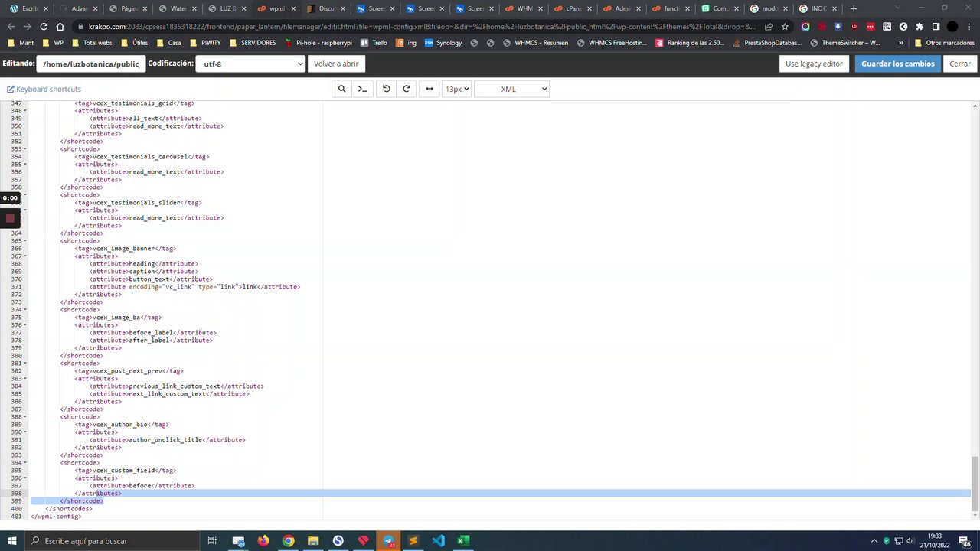This screenshot has width=980, height=551.
Task: Collapse the fold arrow at line 353
Action: [25, 149]
